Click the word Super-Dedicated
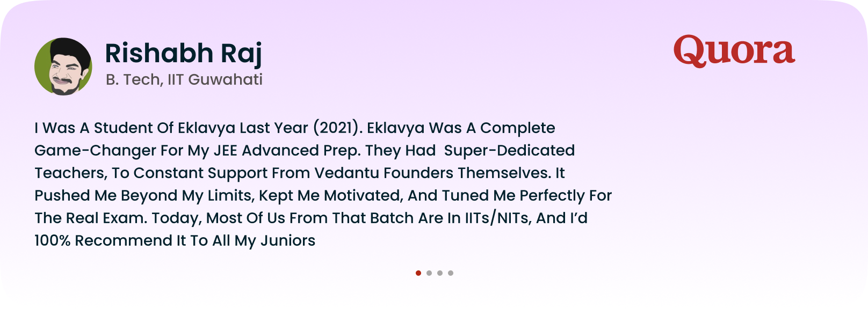This screenshot has width=868, height=309. tap(509, 151)
